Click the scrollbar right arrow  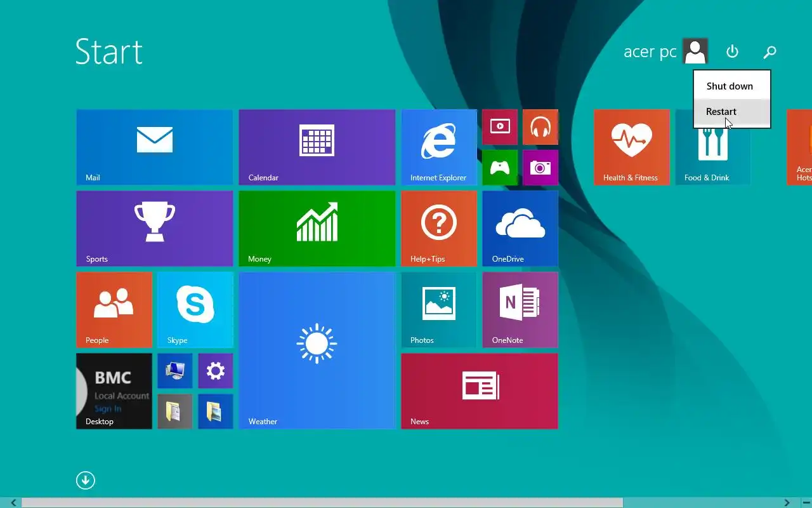click(x=787, y=503)
